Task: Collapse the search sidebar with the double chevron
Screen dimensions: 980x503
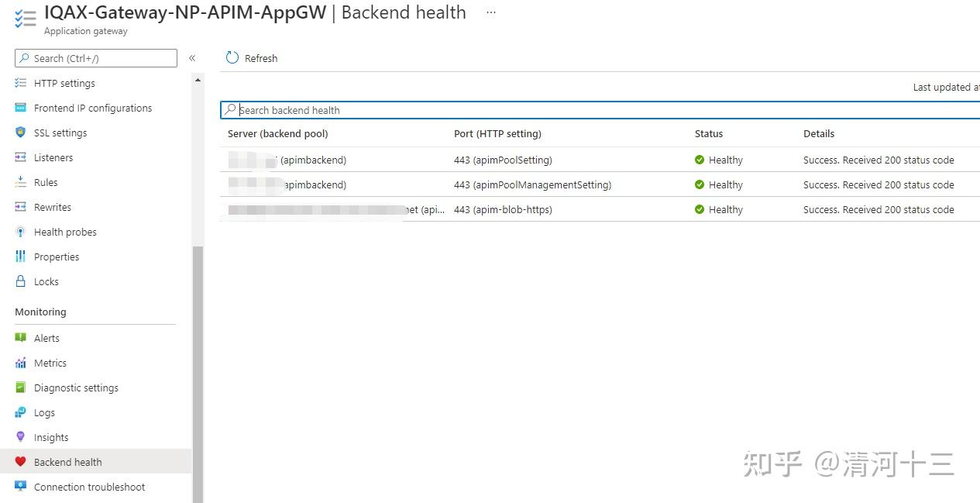Action: (x=192, y=57)
